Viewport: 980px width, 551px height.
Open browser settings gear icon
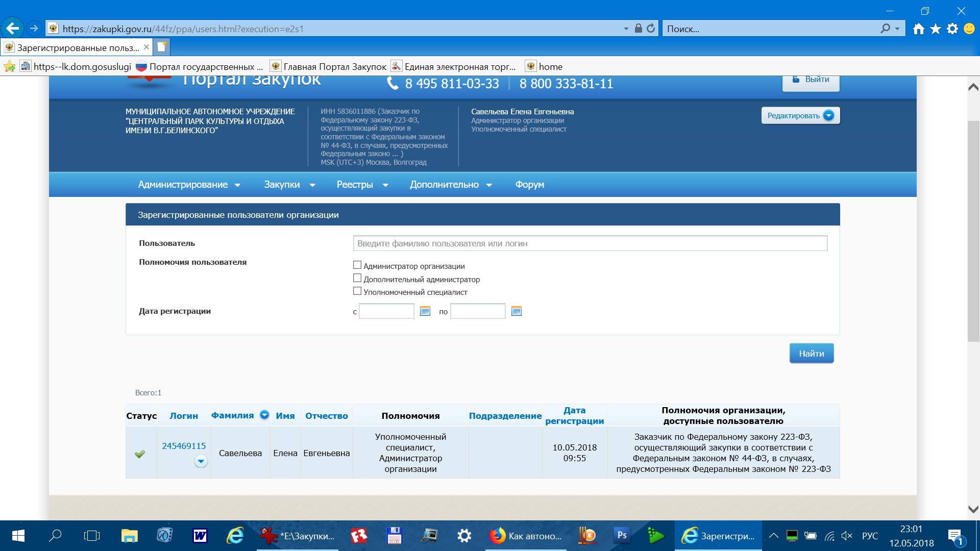952,29
